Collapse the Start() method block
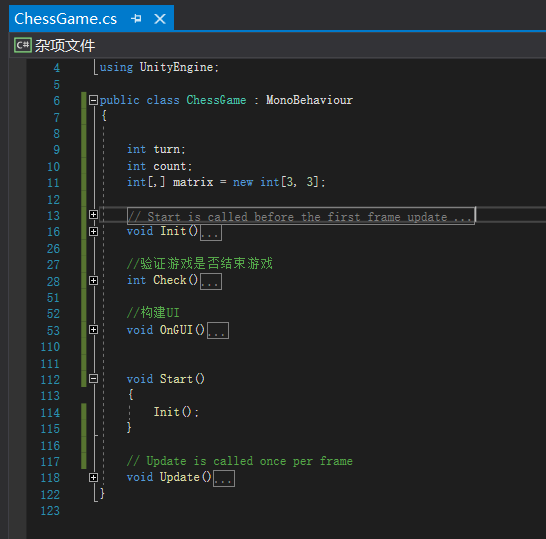Screen dimensions: 546x539 coord(93,378)
